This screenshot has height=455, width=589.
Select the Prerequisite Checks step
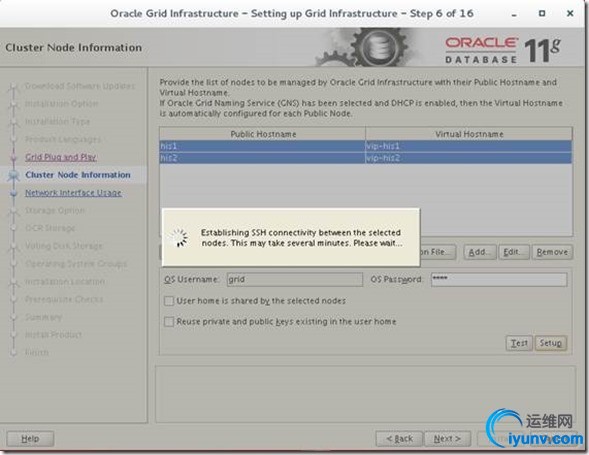[64, 299]
